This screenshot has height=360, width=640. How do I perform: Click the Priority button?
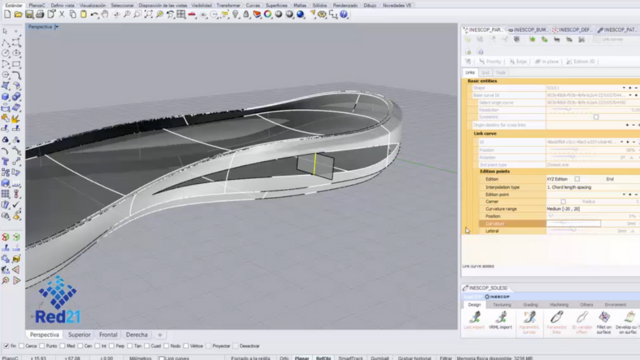coord(490,62)
